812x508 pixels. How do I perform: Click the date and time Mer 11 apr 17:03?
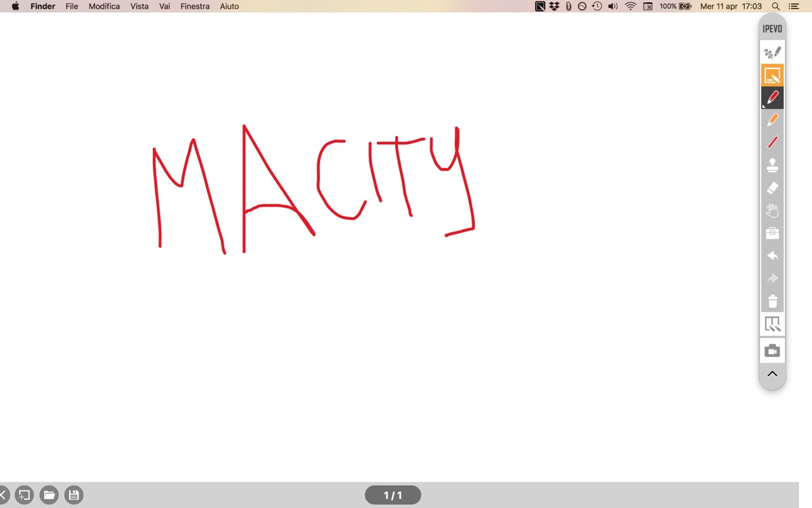[731, 6]
